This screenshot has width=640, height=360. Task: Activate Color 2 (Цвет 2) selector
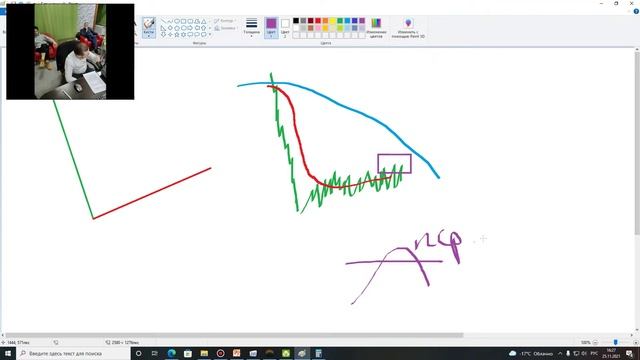[x=285, y=28]
